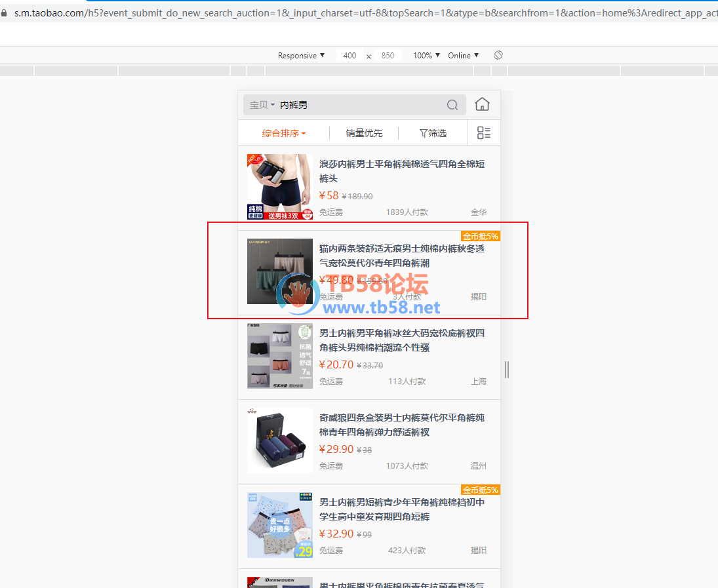Click the rotate device icon
718x588 pixels.
point(498,56)
